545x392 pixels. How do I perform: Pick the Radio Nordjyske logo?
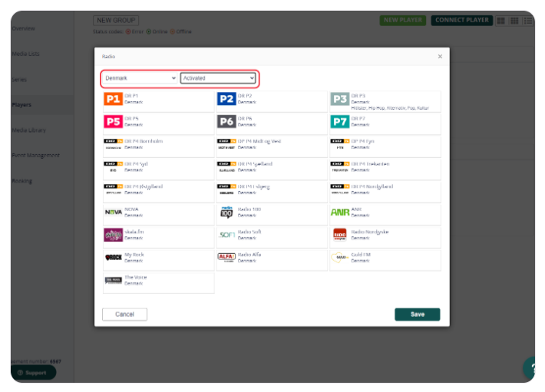[339, 235]
